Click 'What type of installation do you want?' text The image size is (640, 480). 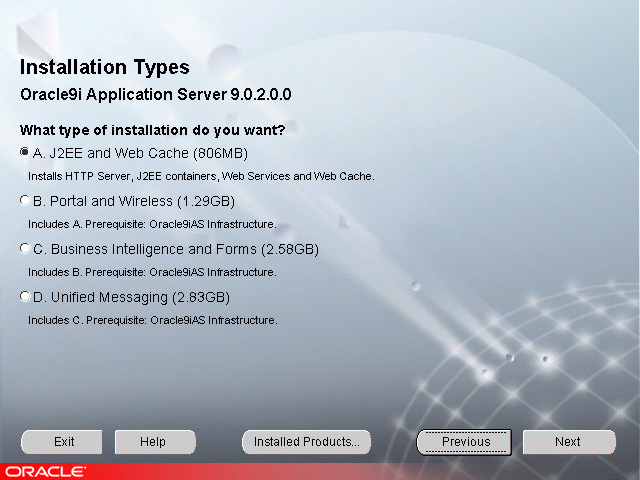153,130
